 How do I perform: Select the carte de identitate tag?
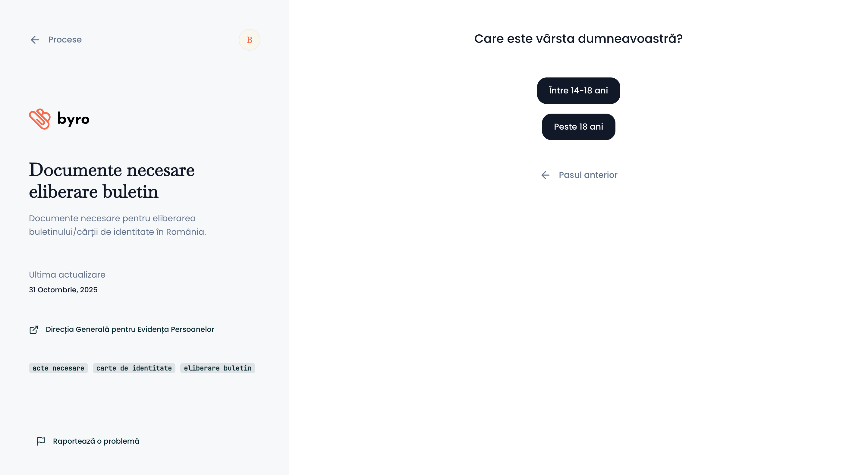coord(134,368)
